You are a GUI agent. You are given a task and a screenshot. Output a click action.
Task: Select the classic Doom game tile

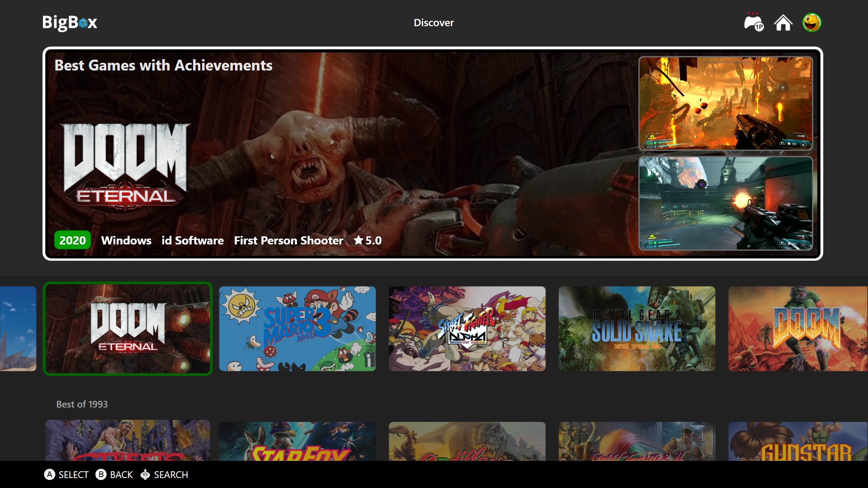(x=798, y=328)
